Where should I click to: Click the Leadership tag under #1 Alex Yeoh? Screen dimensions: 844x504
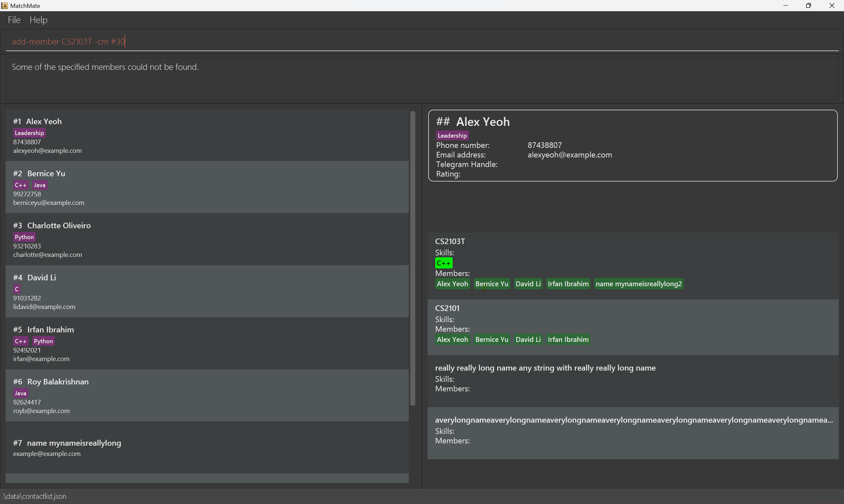tap(29, 133)
